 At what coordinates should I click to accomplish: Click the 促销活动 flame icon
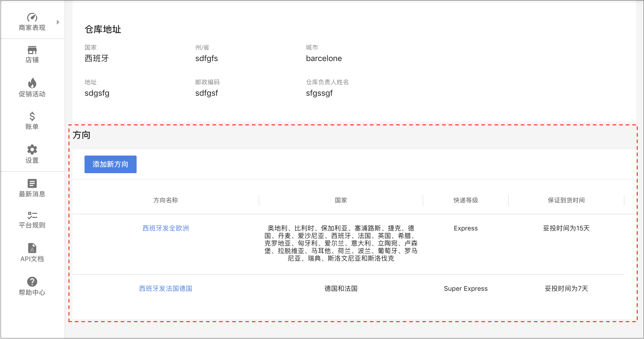(32, 83)
